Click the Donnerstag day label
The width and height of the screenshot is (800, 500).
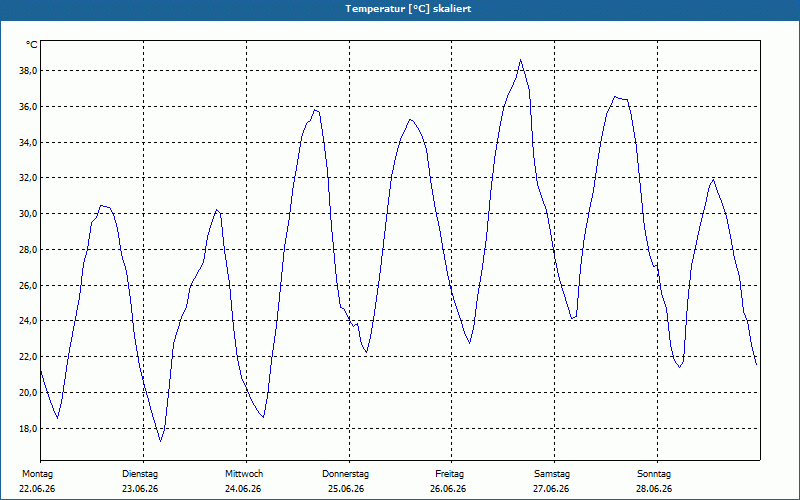(x=345, y=474)
